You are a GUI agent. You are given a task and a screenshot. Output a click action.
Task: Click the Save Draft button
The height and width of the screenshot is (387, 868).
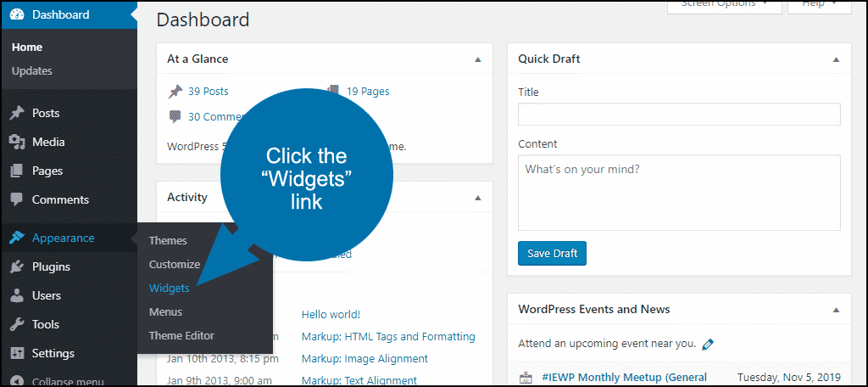click(552, 254)
